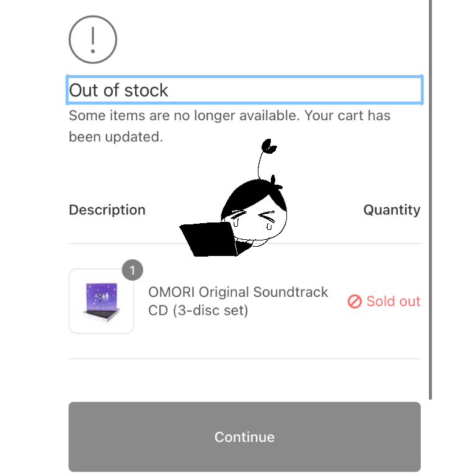The height and width of the screenshot is (476, 476).
Task: Click the Description column header
Action: click(107, 210)
